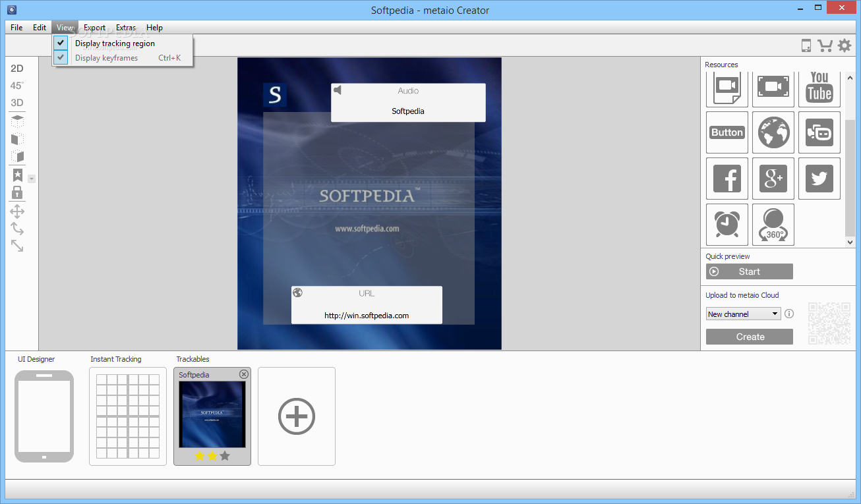Add a Facebook resource
The image size is (861, 504).
[727, 179]
